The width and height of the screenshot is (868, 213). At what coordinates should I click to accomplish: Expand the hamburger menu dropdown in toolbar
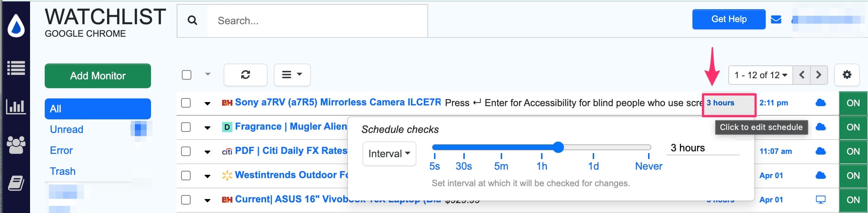click(292, 75)
